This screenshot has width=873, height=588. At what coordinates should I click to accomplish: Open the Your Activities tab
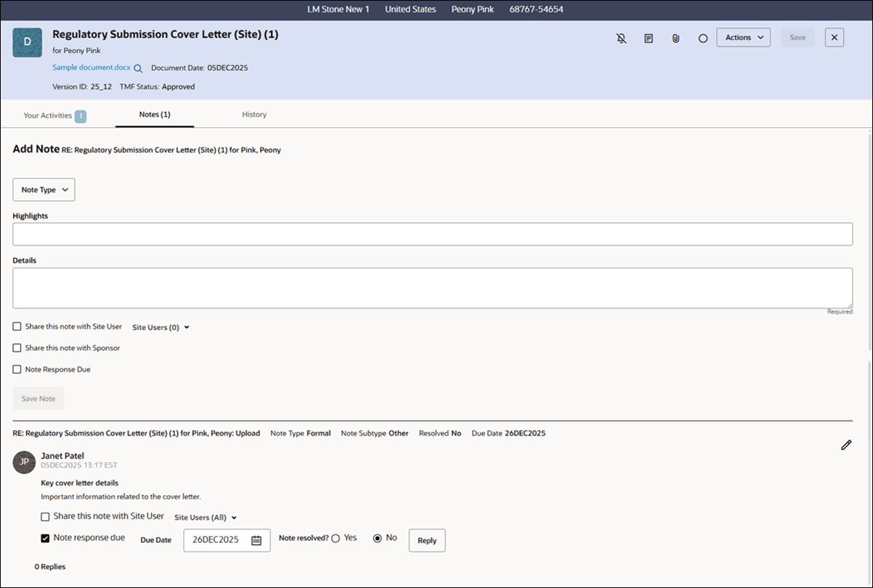(48, 115)
